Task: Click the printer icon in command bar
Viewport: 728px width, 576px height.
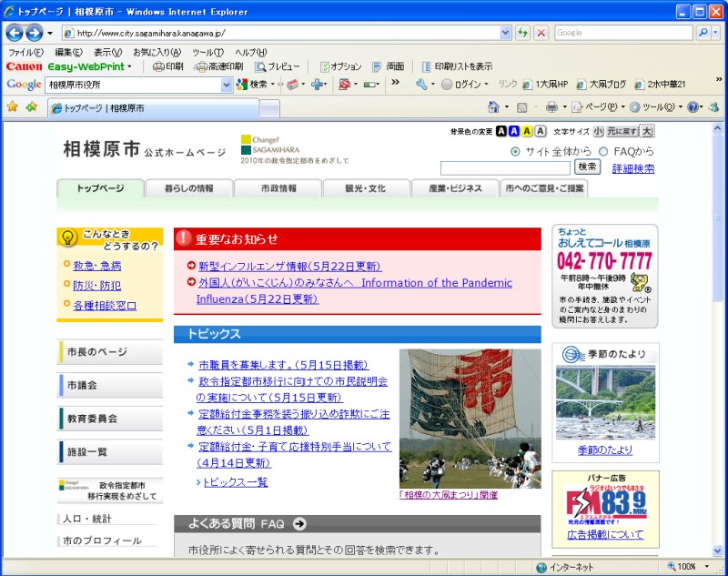Action: coord(551,107)
